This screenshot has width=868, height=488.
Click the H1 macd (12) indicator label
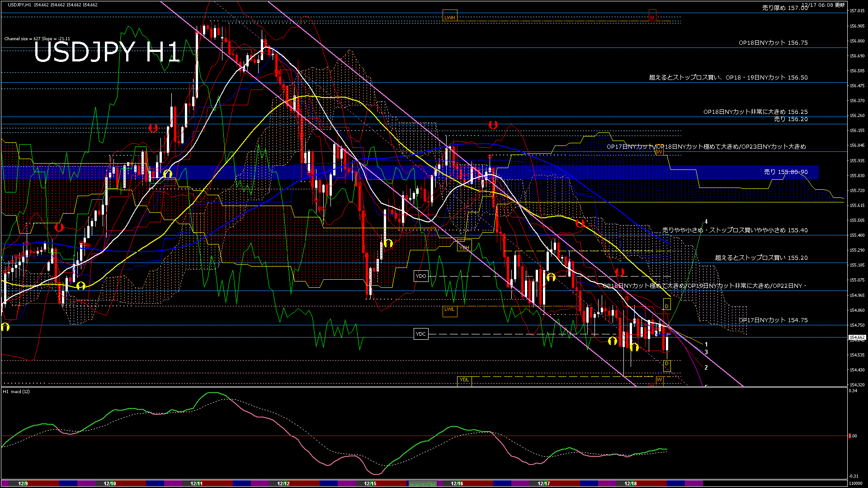[16, 392]
